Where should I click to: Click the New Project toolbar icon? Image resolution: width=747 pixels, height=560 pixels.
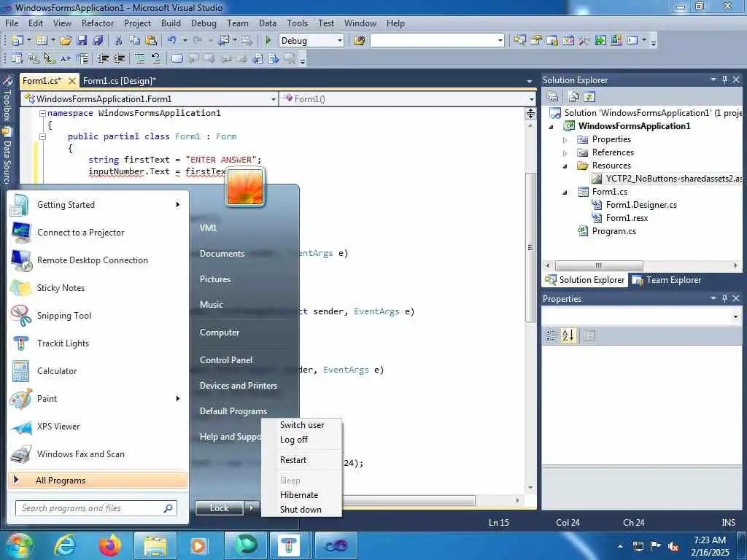[18, 41]
